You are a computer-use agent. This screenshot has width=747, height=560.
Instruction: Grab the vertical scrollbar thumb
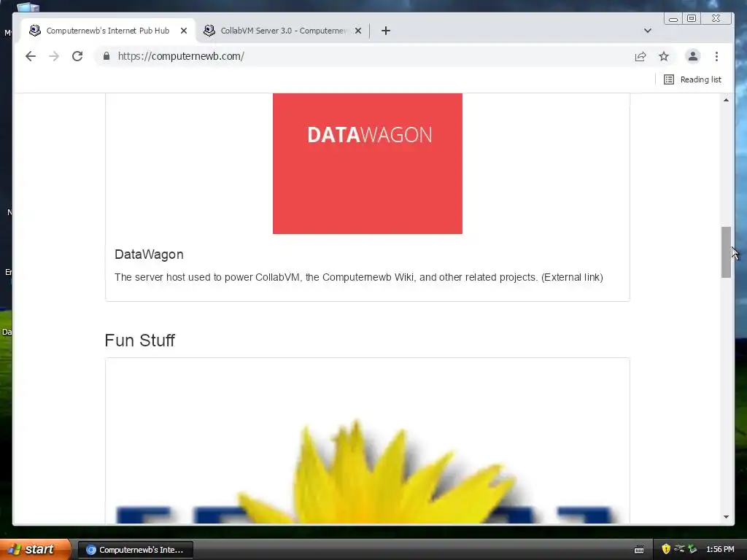click(x=726, y=252)
